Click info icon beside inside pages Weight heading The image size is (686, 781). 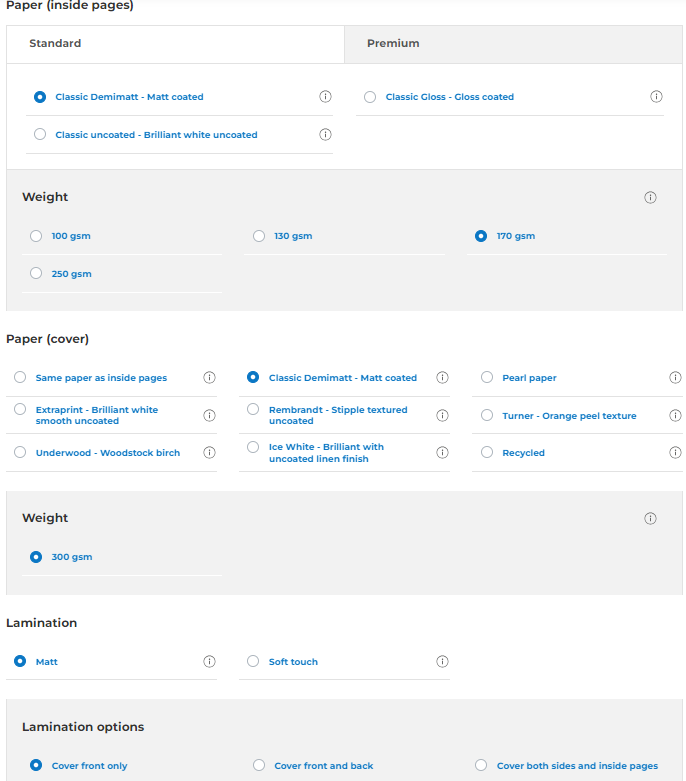coord(650,197)
